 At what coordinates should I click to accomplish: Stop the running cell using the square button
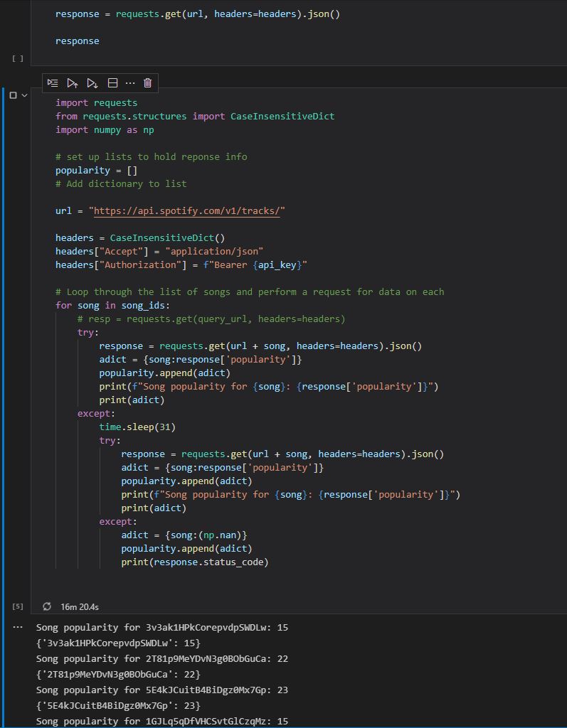click(13, 95)
